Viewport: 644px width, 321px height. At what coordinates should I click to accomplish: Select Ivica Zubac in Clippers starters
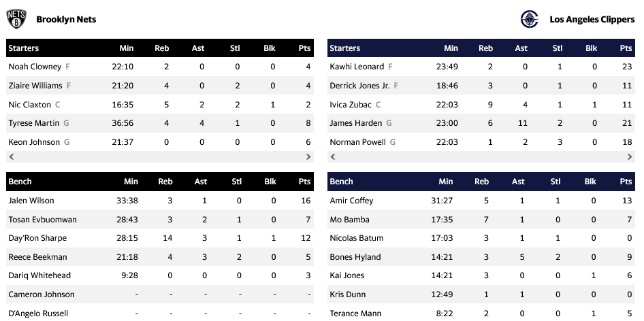[351, 105]
